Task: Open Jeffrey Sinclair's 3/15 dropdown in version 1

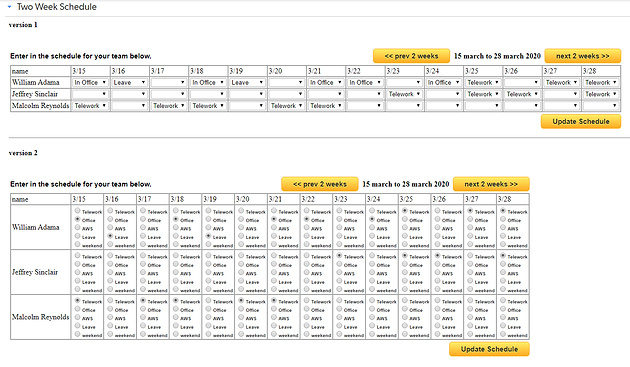Action: pos(90,94)
